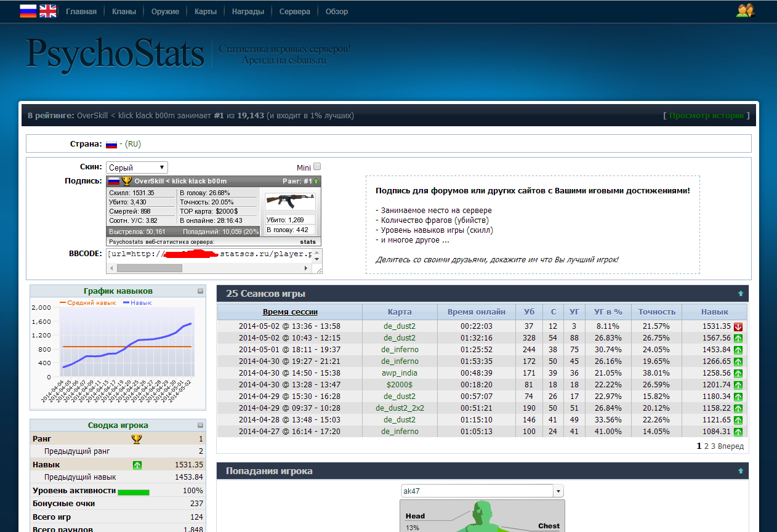The width and height of the screenshot is (777, 532).
Task: Sort table by Время онлайн column
Action: 477,312
